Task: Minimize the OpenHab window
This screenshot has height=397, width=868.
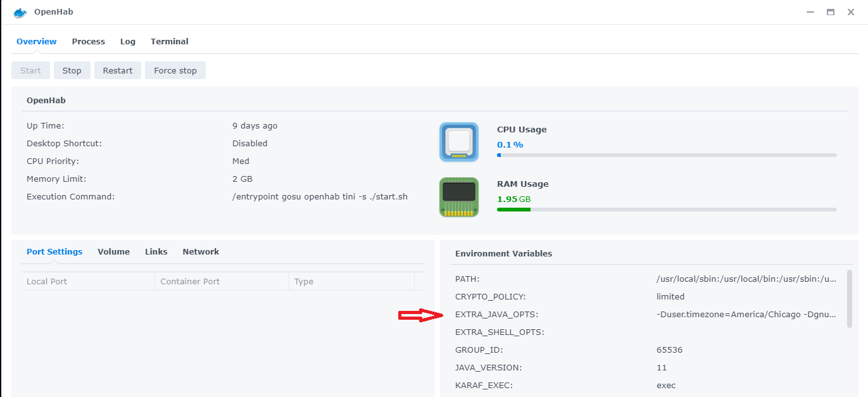Action: pos(810,12)
